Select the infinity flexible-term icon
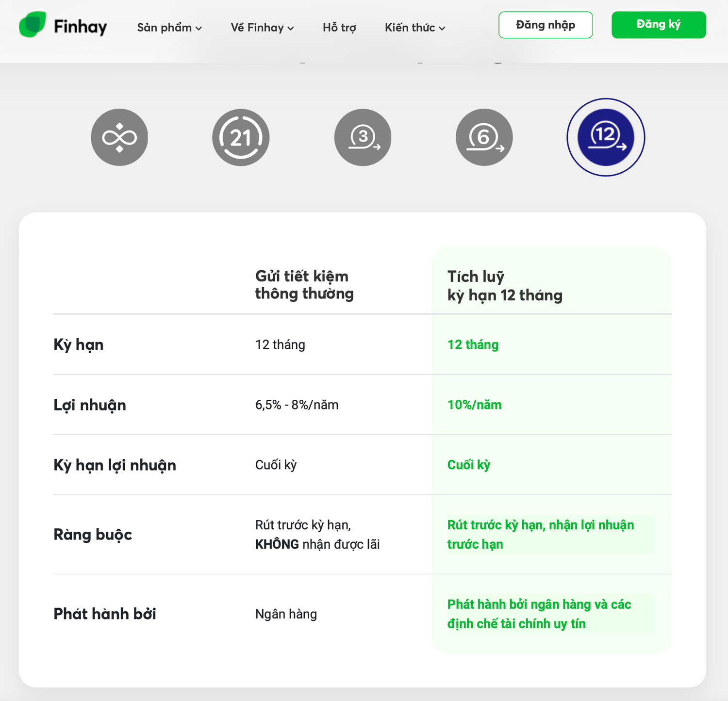 [119, 137]
